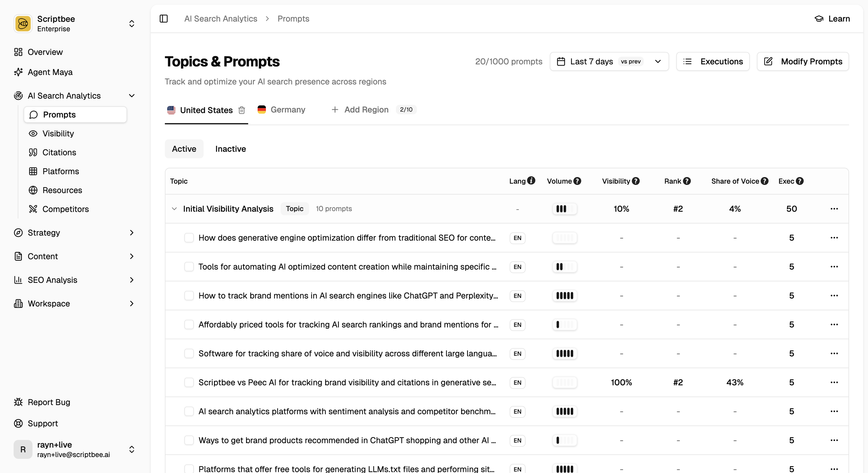Click the Volume column help icon
Viewport: 868px width, 473px height.
click(x=577, y=181)
